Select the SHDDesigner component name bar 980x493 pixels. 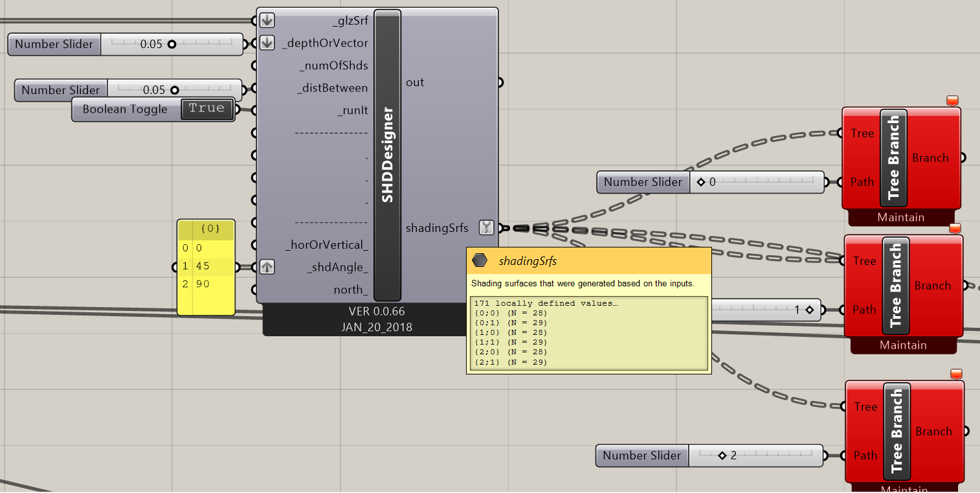click(x=388, y=155)
